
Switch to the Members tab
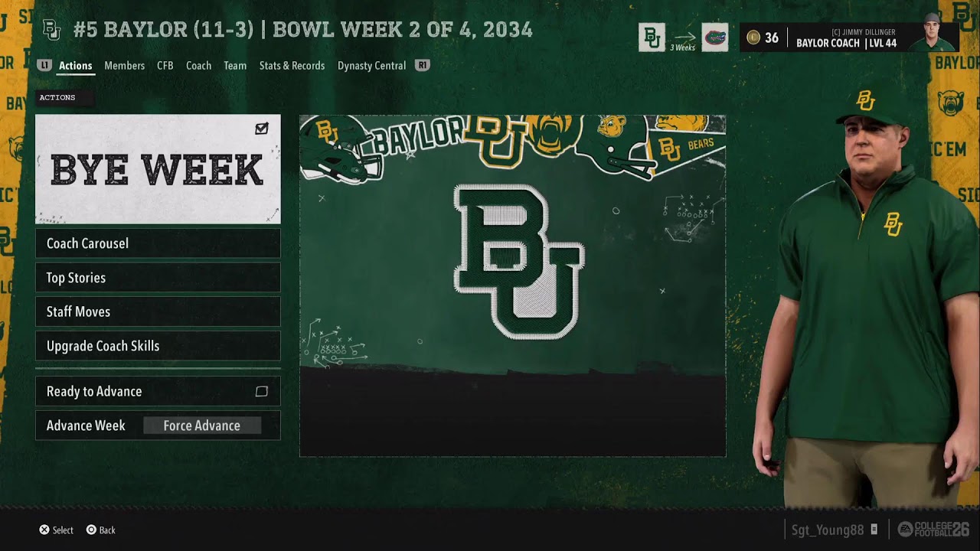pos(124,66)
